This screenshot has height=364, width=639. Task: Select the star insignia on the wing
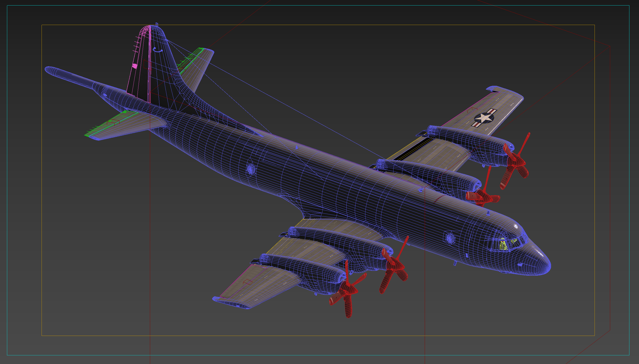click(484, 118)
